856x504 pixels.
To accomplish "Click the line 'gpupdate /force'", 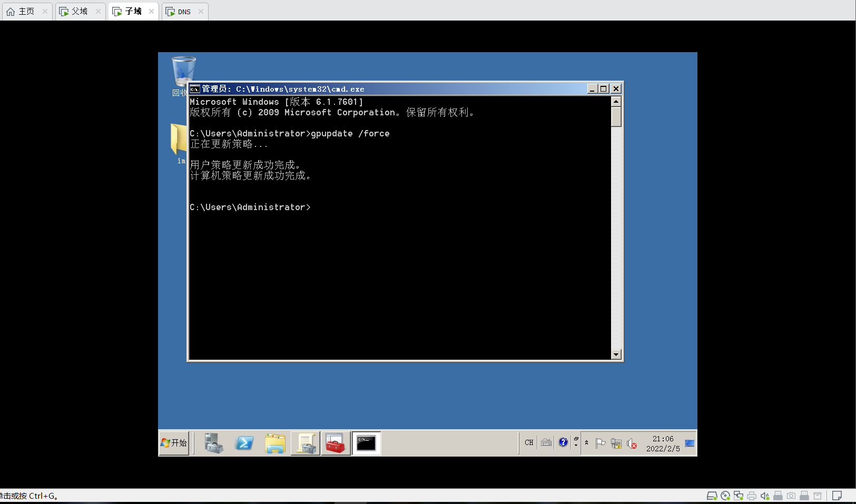I will [350, 133].
